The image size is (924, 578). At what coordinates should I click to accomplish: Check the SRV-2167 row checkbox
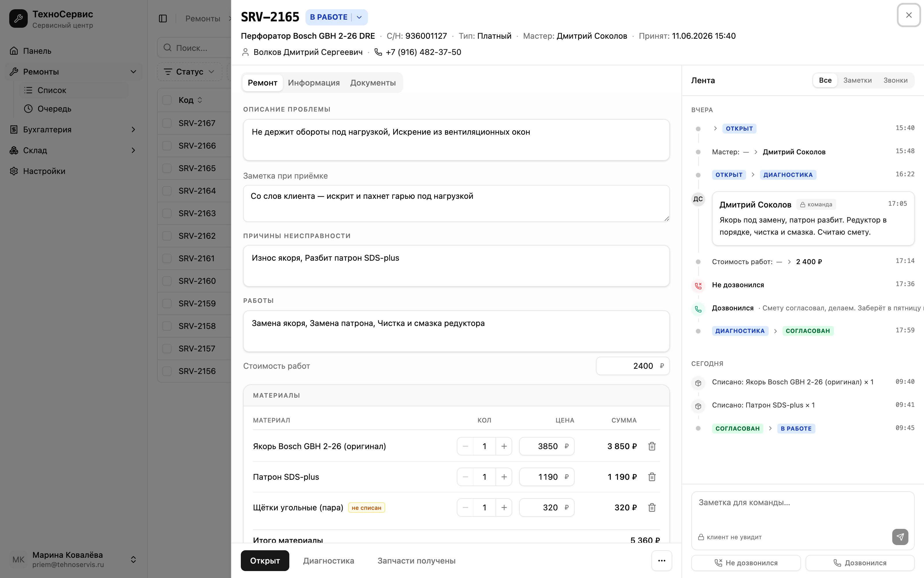(167, 123)
